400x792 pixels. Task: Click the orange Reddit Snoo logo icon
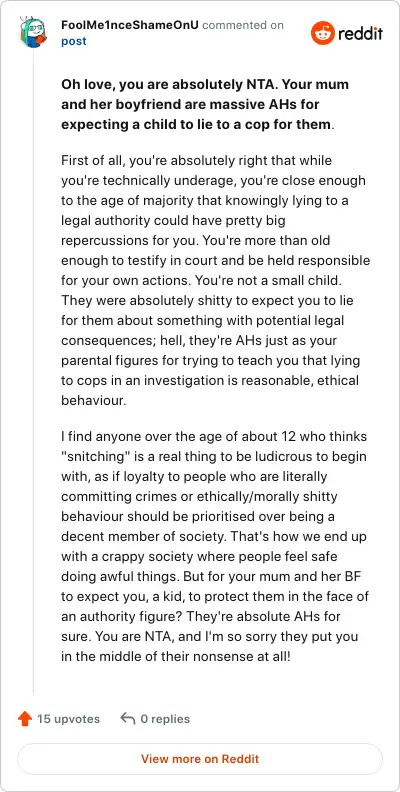(322, 33)
